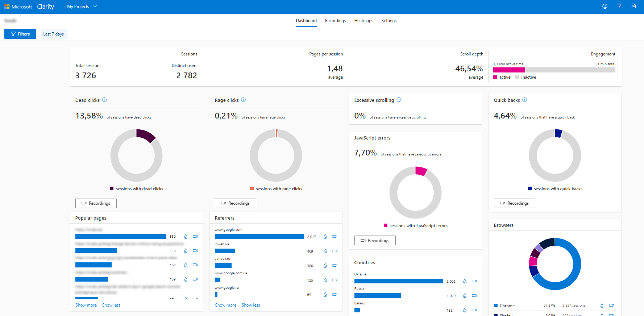
Task: Click the 1,48 pages per session value
Action: (x=335, y=68)
